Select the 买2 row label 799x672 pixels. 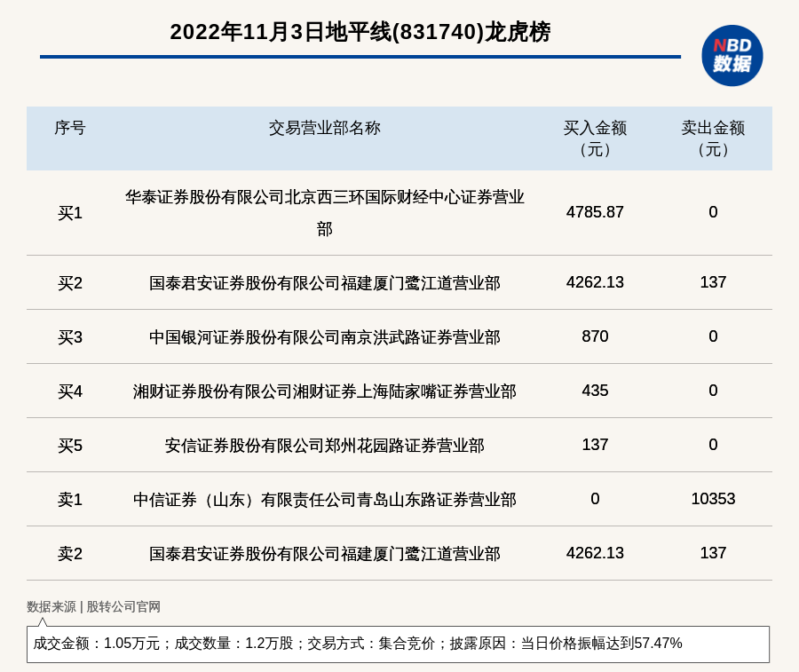tap(70, 283)
